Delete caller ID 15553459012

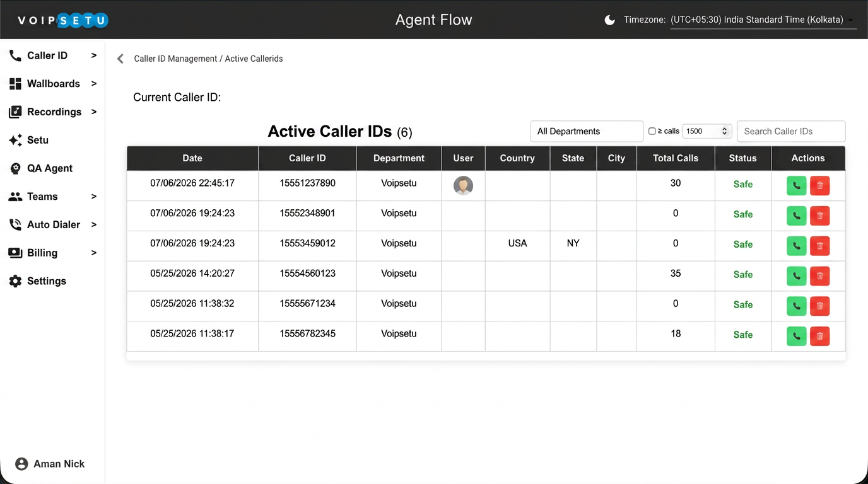(819, 246)
